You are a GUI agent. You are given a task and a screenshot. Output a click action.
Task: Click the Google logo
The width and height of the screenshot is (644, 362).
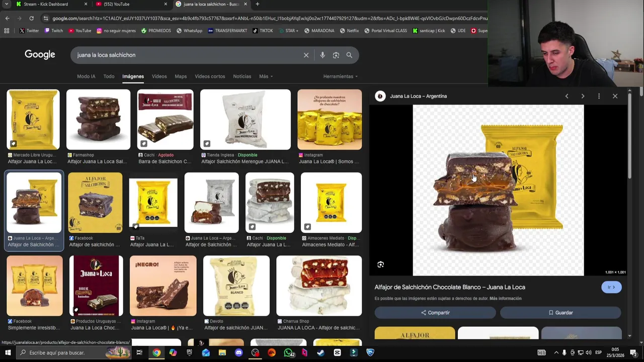pos(40,55)
